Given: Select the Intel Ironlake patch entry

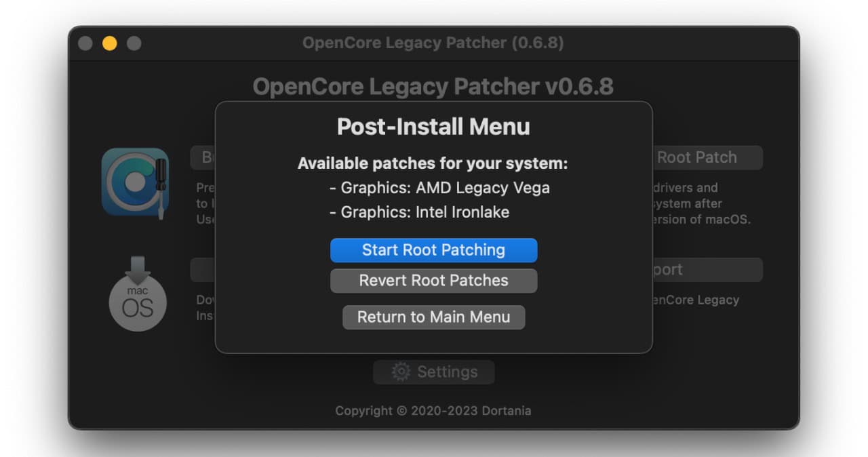Looking at the screenshot, I should click(x=420, y=212).
